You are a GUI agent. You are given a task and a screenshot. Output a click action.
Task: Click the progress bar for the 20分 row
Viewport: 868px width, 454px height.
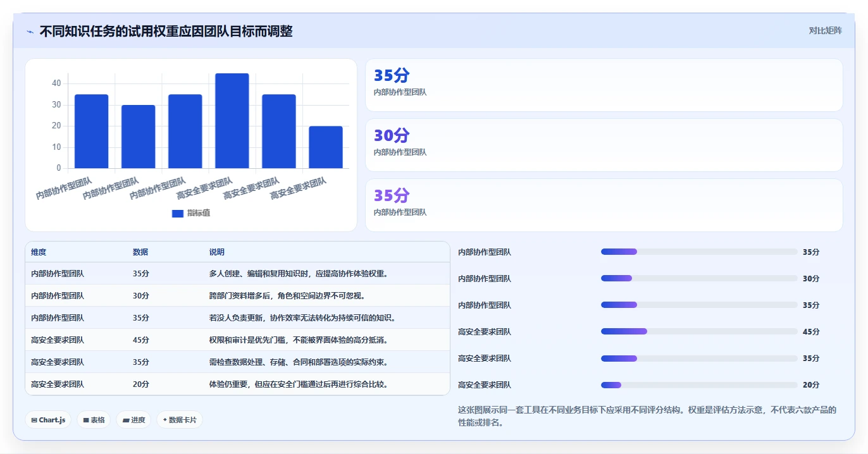point(699,384)
